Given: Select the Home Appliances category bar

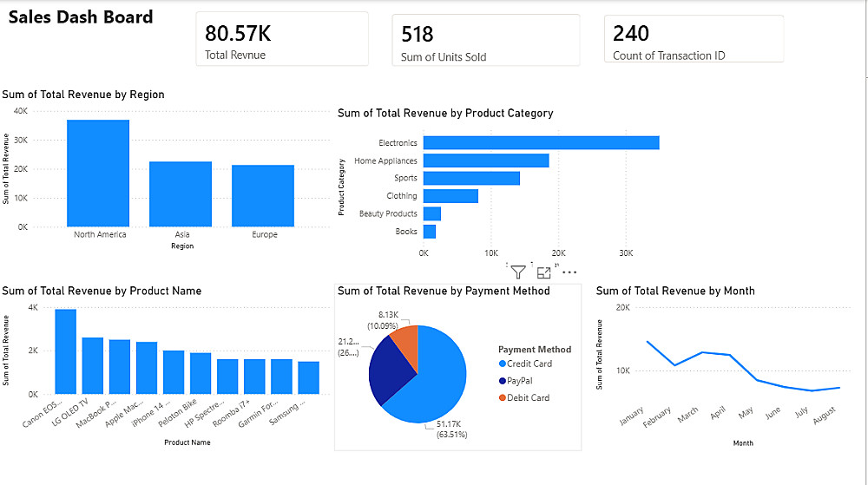Looking at the screenshot, I should 486,161.
